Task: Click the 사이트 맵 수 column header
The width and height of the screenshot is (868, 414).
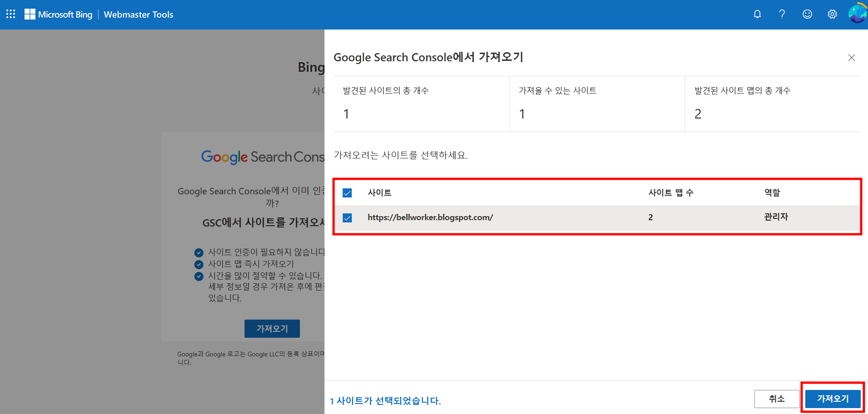Action: click(671, 192)
